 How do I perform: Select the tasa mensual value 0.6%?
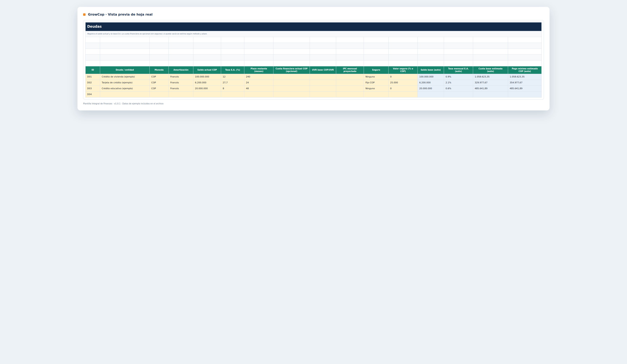coord(458,89)
